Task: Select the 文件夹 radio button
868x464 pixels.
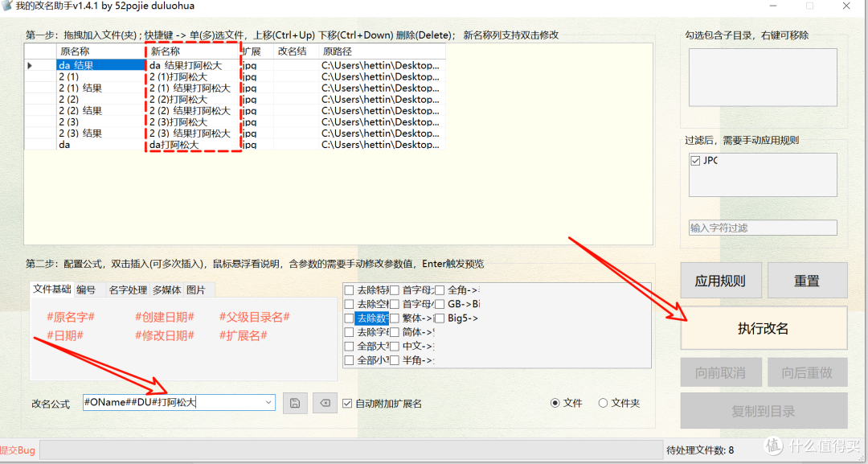Action: 603,403
